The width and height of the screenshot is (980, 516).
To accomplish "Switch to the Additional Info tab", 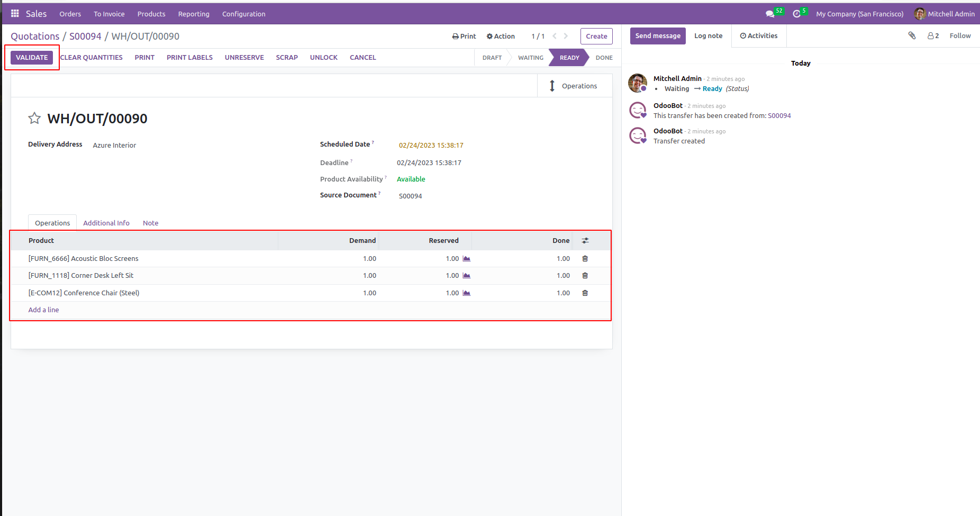I will (x=106, y=223).
